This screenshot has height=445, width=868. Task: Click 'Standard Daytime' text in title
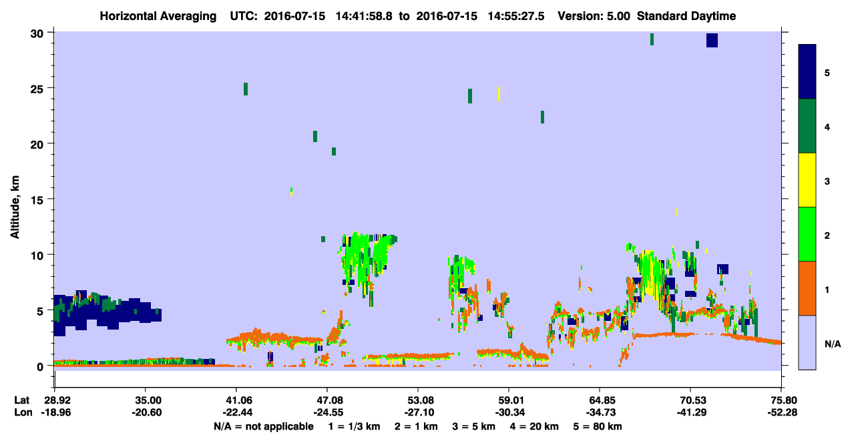click(x=687, y=17)
